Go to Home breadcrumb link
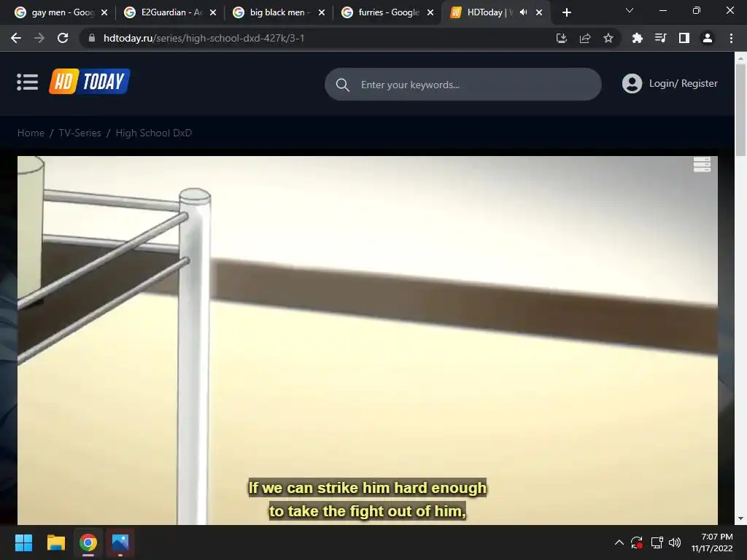Screen dimensions: 747x560 pos(31,133)
